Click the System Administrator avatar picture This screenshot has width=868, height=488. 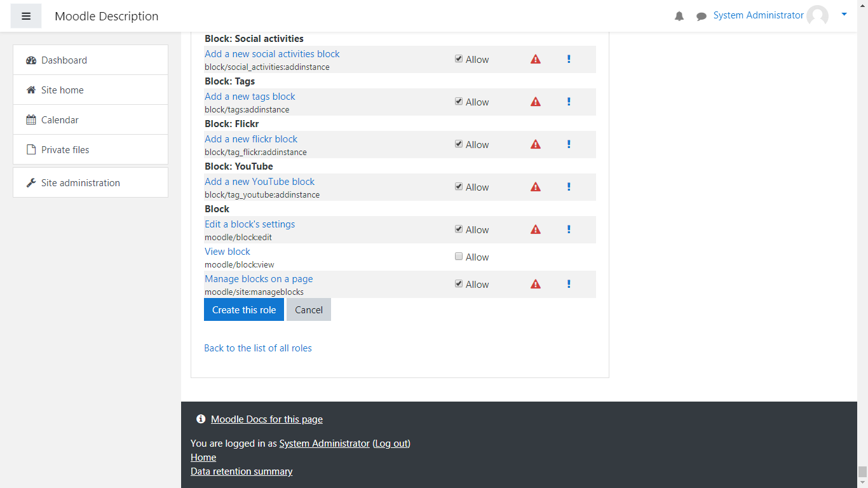[817, 16]
